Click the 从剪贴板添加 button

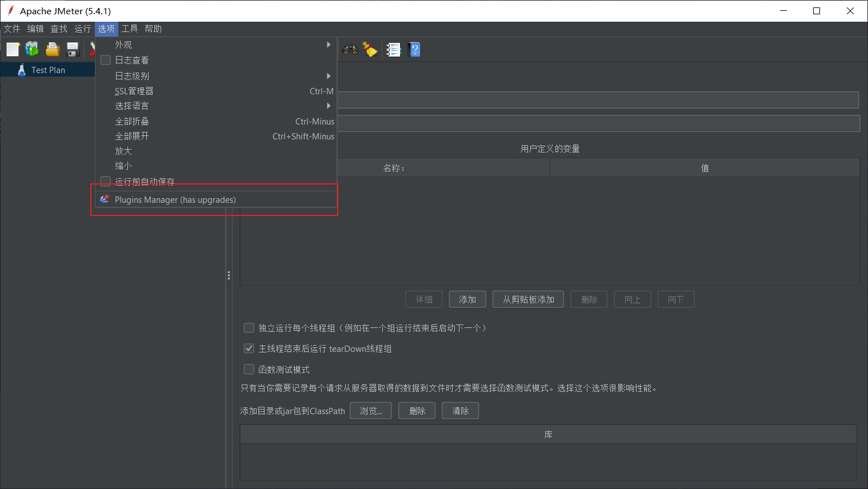[529, 299]
